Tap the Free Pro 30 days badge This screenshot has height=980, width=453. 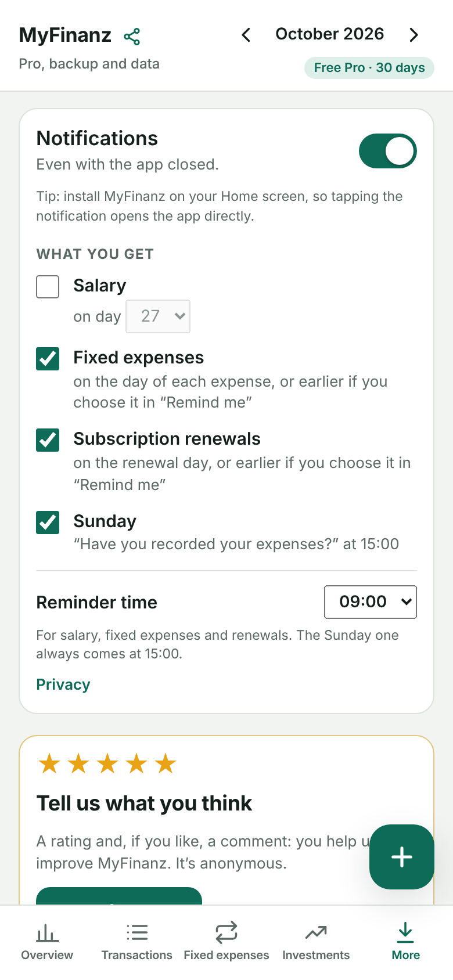(369, 68)
